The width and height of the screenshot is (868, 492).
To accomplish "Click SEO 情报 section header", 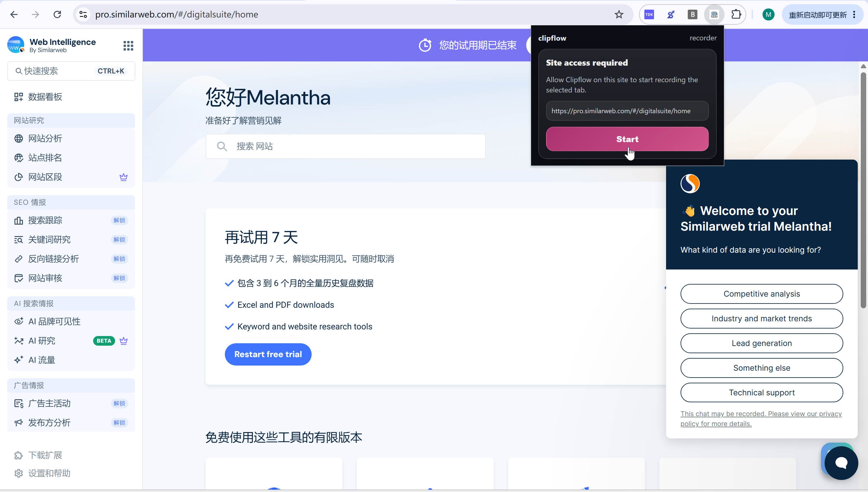I will [71, 202].
